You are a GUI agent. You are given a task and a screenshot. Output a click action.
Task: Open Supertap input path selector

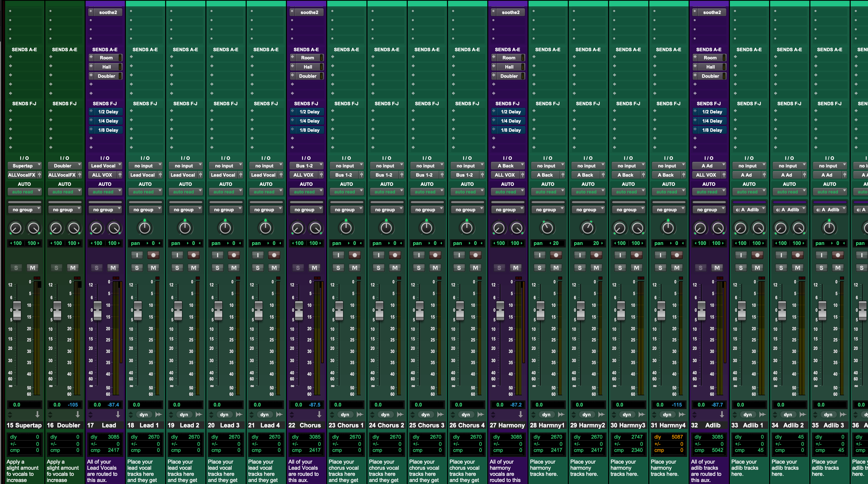pyautogui.click(x=24, y=166)
